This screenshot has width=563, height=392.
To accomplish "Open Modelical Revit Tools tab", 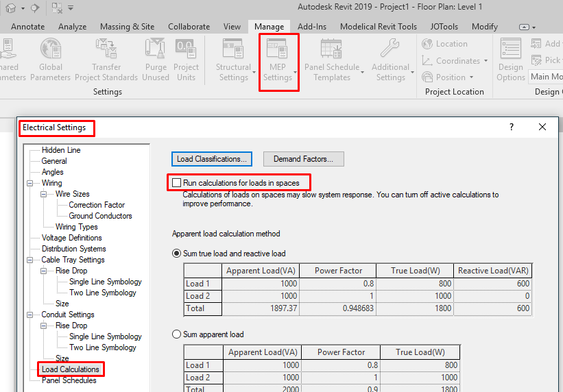I will point(379,27).
